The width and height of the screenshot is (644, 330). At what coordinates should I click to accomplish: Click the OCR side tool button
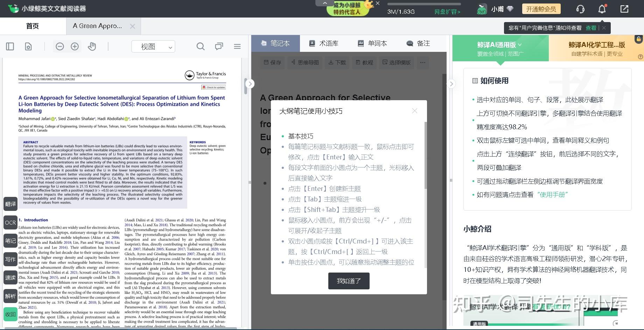[x=10, y=222]
